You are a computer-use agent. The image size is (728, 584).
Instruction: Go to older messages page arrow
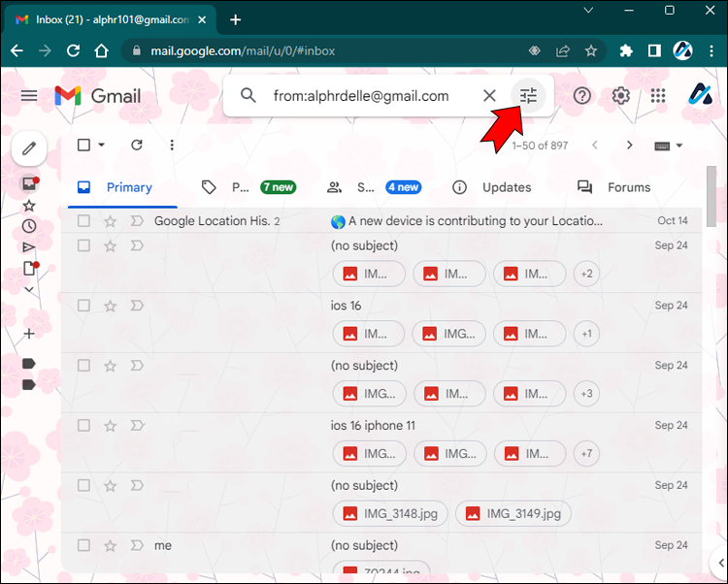pos(630,146)
